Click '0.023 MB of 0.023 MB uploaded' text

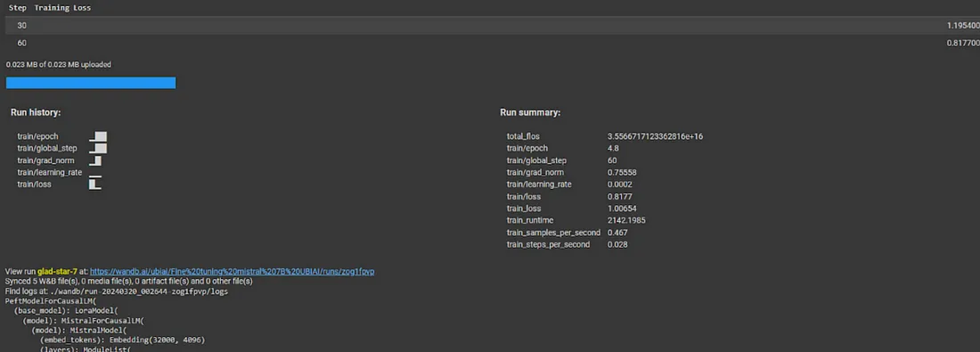(x=59, y=64)
